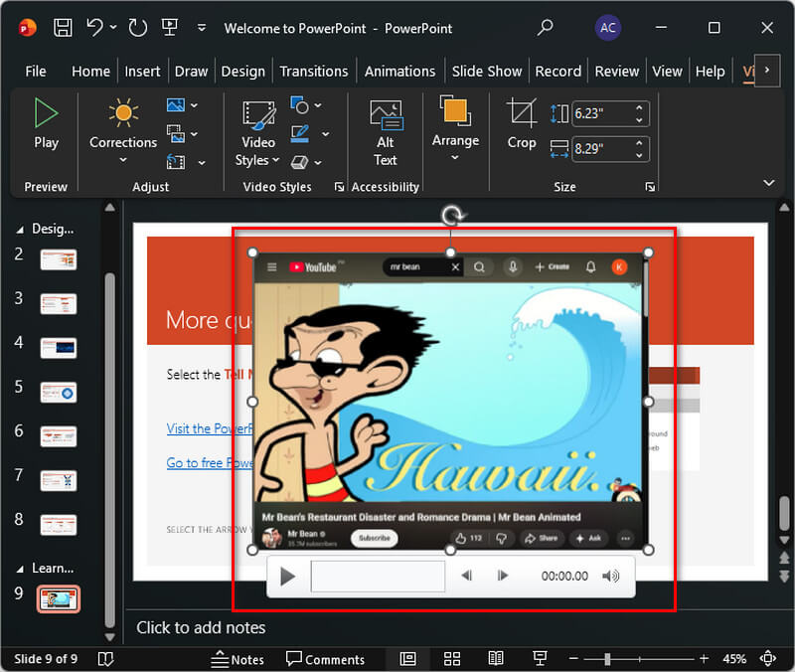
Task: Expand the Color dropdown arrow
Action: click(x=194, y=105)
